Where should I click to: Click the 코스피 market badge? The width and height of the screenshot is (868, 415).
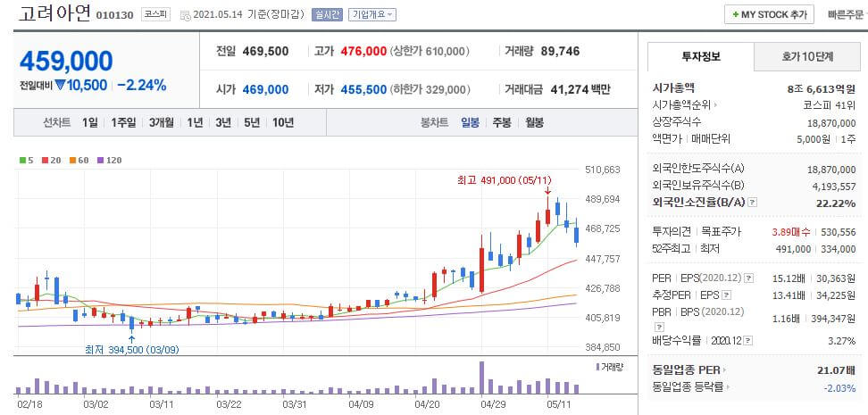(155, 15)
